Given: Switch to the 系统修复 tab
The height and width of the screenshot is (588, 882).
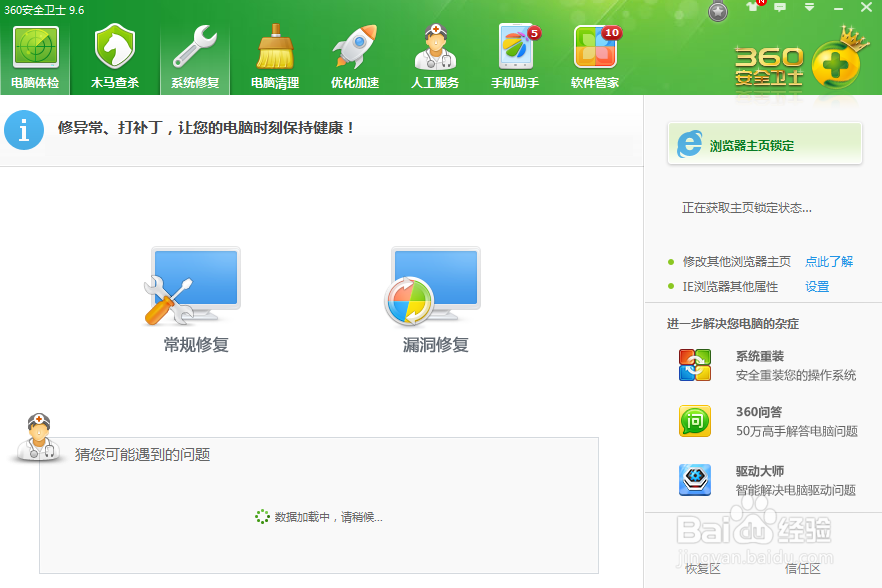Looking at the screenshot, I should point(194,52).
